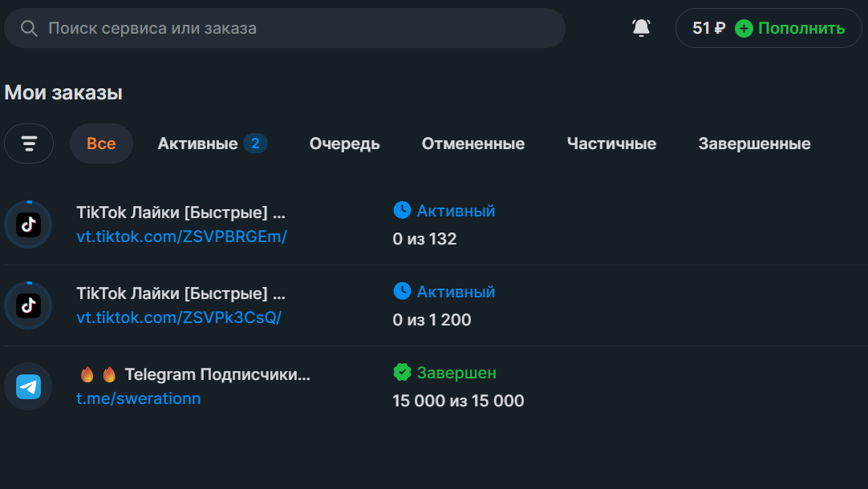
Task: Click the magnifier search icon
Action: (x=29, y=28)
